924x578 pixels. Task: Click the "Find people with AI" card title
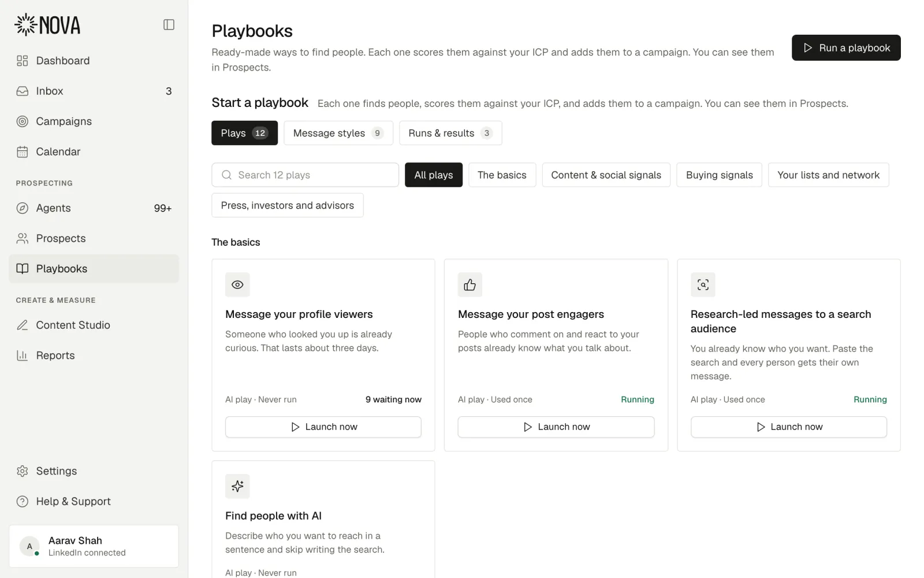click(x=273, y=516)
